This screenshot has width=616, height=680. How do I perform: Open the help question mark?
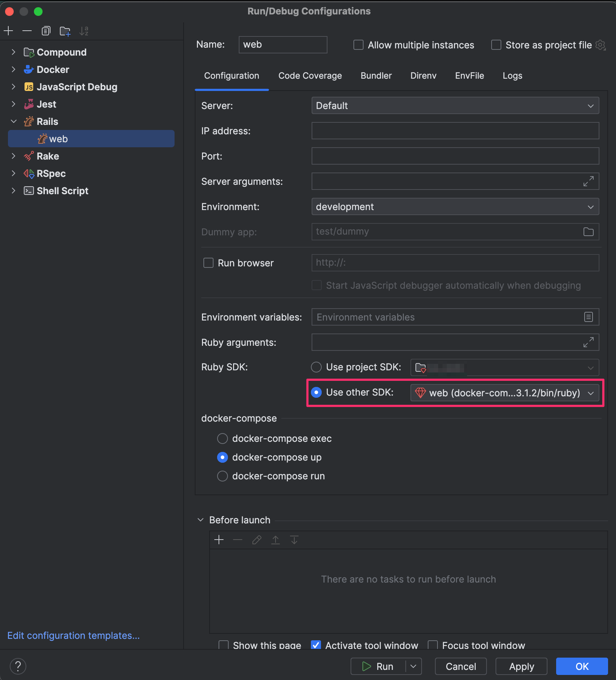click(x=18, y=666)
